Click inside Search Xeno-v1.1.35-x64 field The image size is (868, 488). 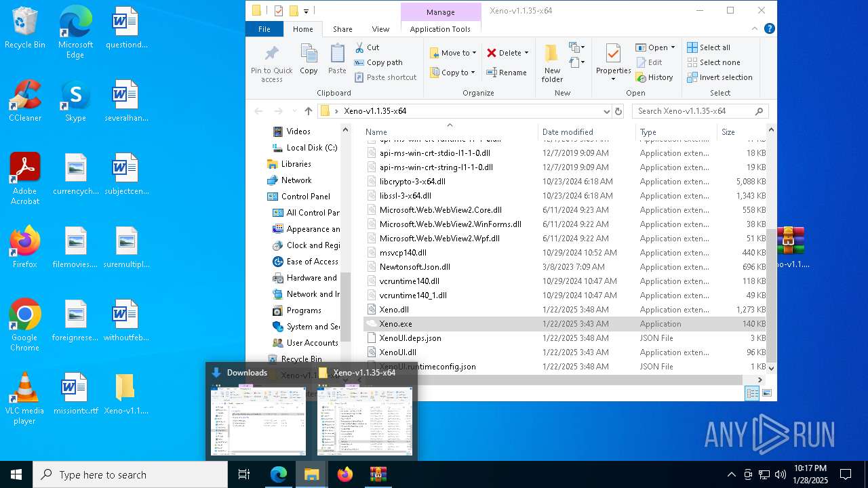pos(700,111)
